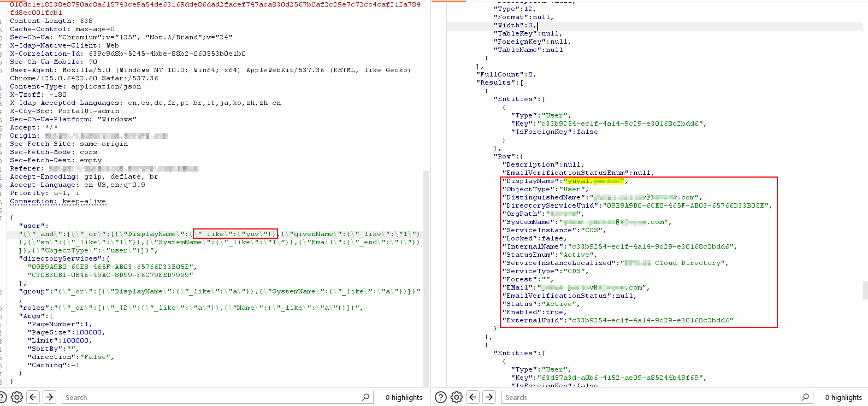Select the 'Content-Length: 638' header line
The height and width of the screenshot is (406, 868).
click(x=51, y=21)
